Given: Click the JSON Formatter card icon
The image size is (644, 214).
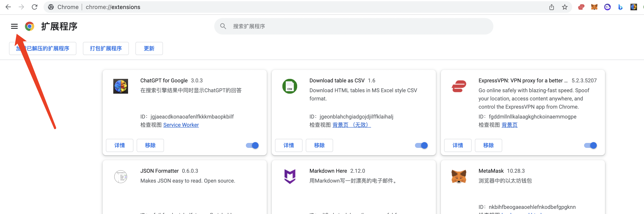Looking at the screenshot, I should (x=120, y=176).
